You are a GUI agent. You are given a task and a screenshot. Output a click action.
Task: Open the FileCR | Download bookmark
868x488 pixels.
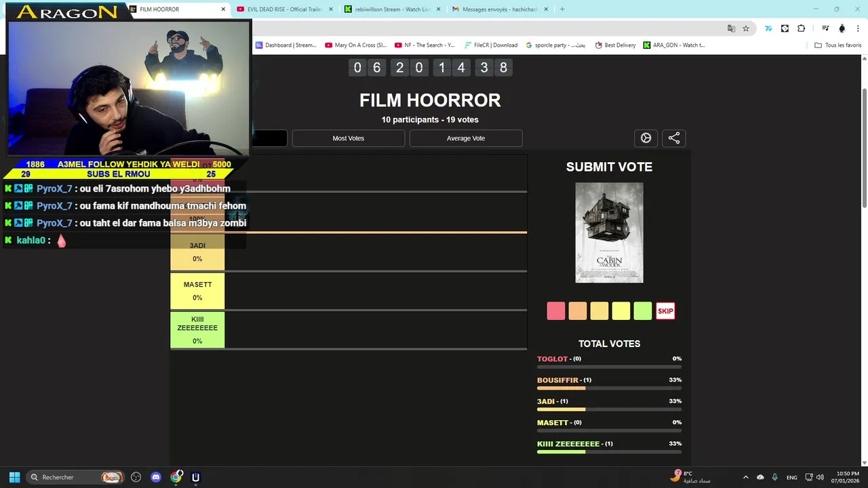pyautogui.click(x=491, y=45)
